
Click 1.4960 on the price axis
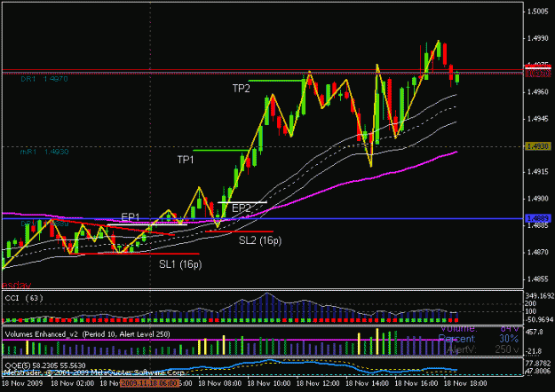click(537, 92)
